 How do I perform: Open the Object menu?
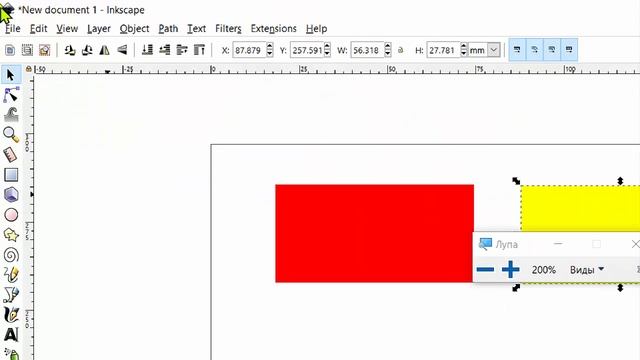pos(134,29)
